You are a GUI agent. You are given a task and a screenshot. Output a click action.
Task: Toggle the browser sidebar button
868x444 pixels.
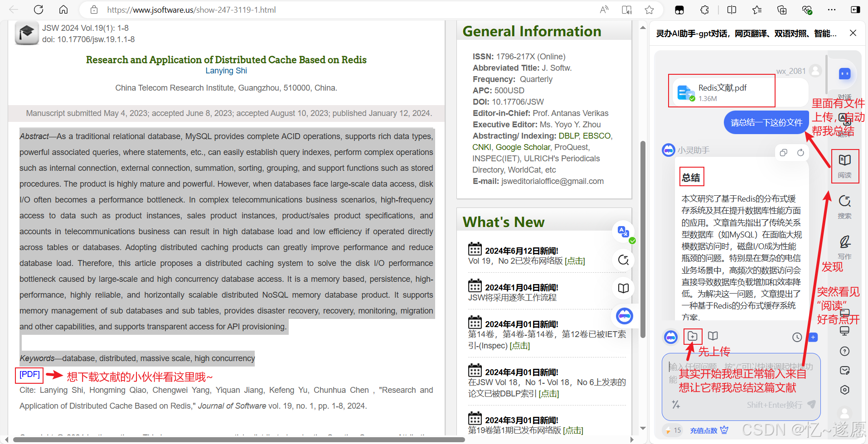click(855, 10)
